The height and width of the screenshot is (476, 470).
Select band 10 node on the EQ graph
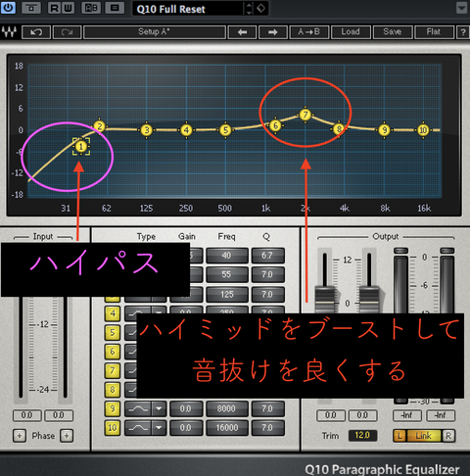[423, 130]
